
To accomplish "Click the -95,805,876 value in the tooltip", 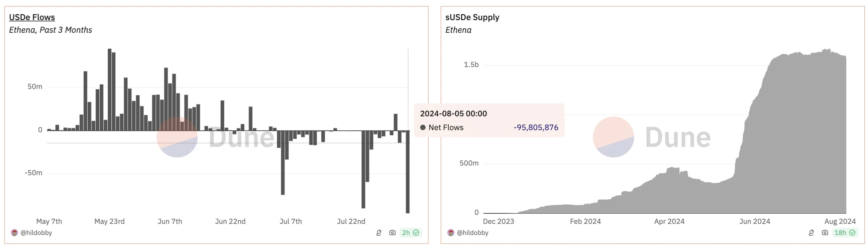I will 536,128.
